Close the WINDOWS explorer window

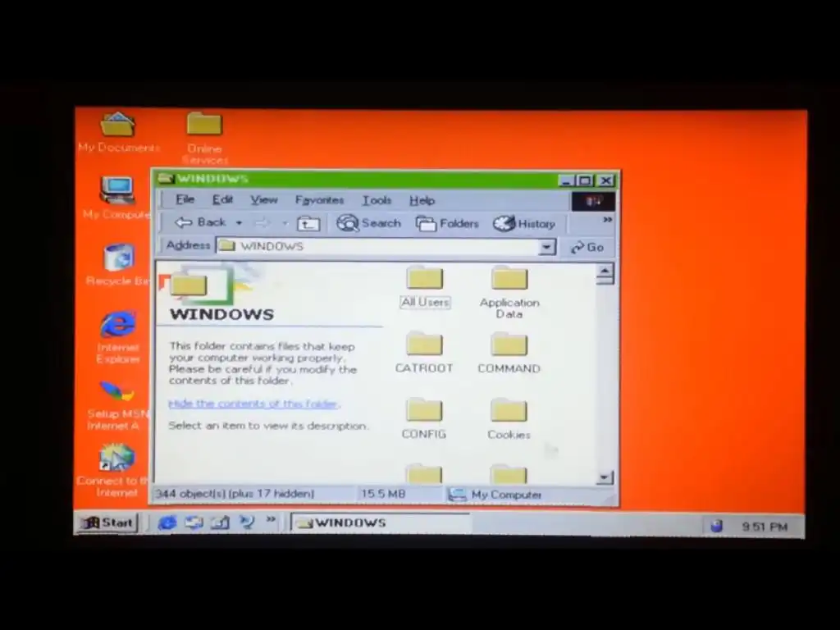pyautogui.click(x=606, y=181)
